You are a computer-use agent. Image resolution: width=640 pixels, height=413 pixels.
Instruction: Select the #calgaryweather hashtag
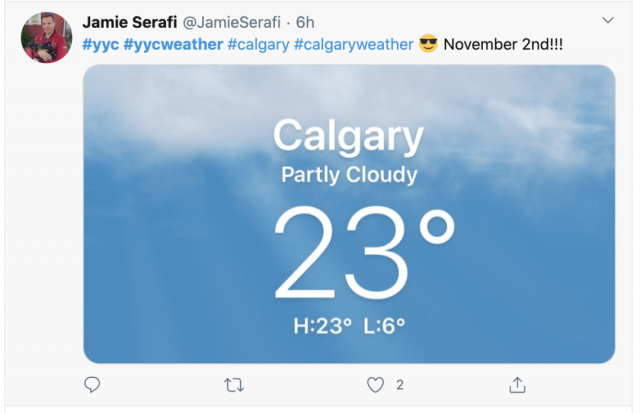(353, 44)
